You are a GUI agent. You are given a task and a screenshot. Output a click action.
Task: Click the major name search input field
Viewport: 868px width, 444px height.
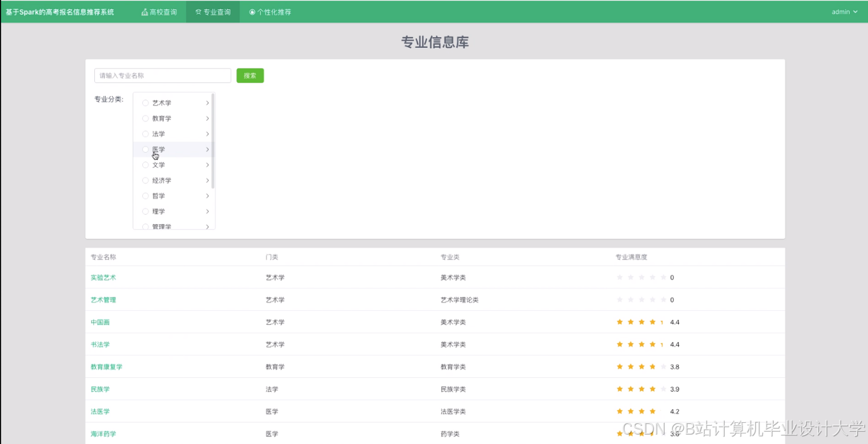click(x=162, y=75)
